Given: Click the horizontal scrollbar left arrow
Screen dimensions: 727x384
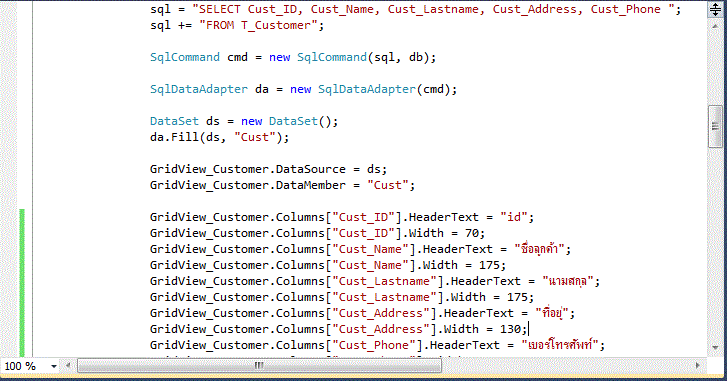Looking at the screenshot, I should tap(68, 365).
